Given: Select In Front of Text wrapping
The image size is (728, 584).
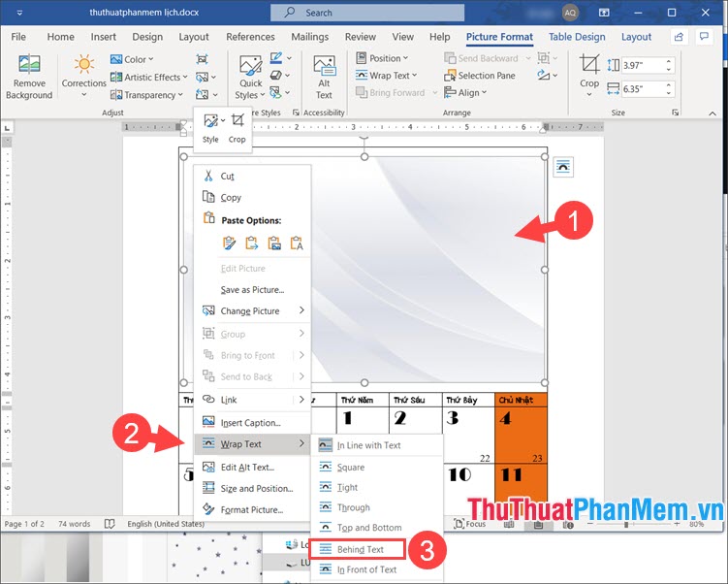Looking at the screenshot, I should click(x=376, y=569).
